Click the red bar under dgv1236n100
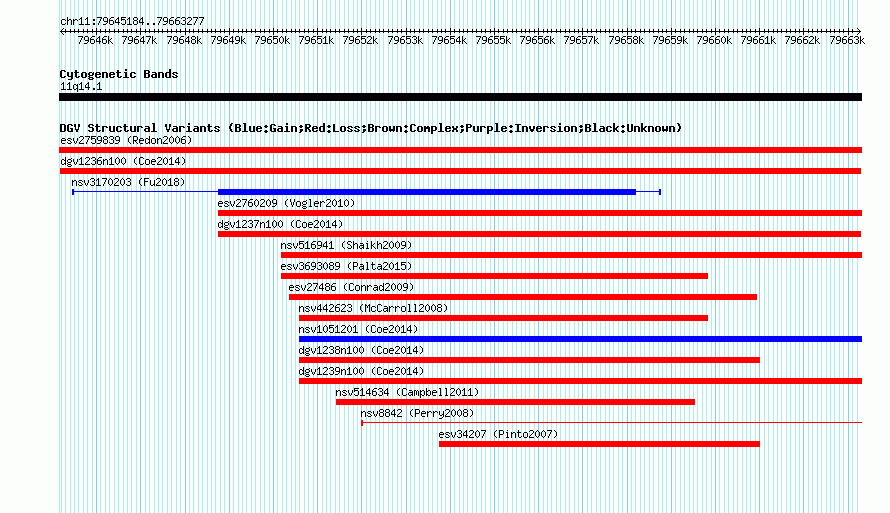Image resolution: width=890 pixels, height=513 pixels. 460,171
